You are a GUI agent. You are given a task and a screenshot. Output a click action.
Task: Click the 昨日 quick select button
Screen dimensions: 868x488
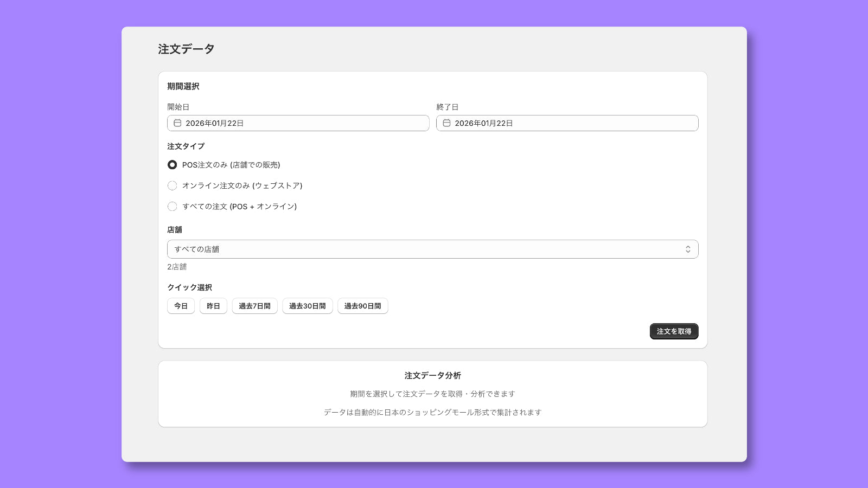click(213, 306)
